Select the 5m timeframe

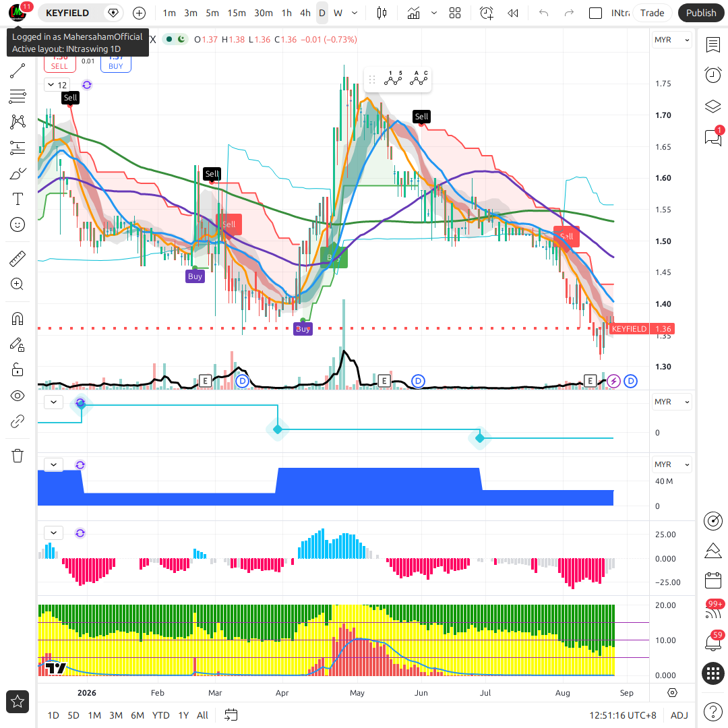212,13
